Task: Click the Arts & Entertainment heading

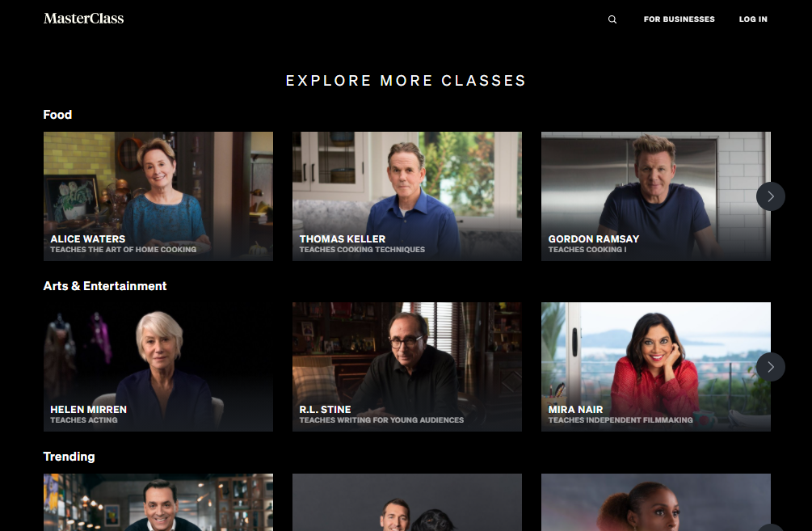Action: [x=105, y=286]
